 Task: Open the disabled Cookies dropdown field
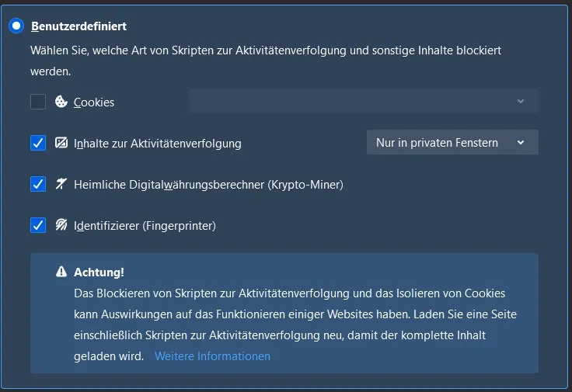(x=364, y=101)
